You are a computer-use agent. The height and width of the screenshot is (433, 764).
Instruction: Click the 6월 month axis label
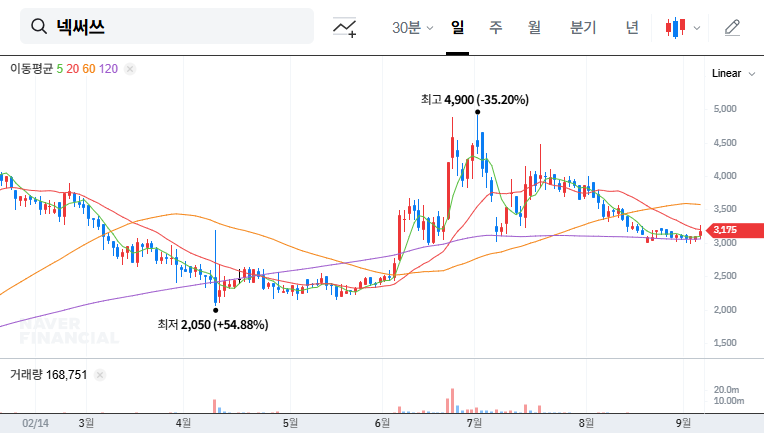(x=382, y=423)
